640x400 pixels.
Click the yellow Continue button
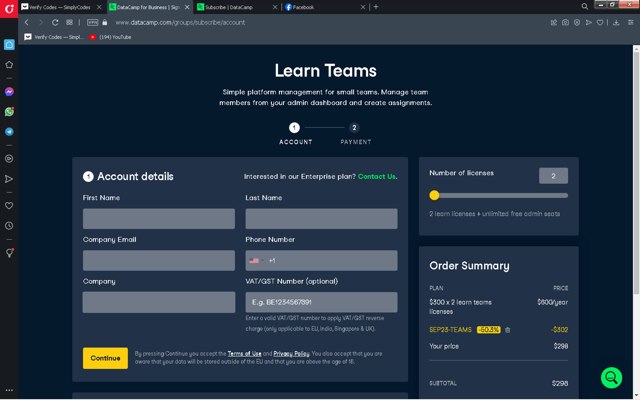105,358
